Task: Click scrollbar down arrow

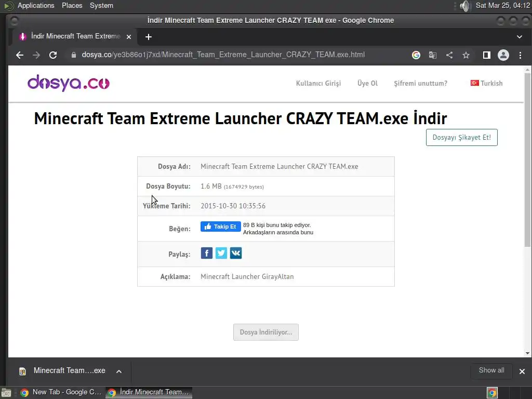Action: (x=527, y=353)
